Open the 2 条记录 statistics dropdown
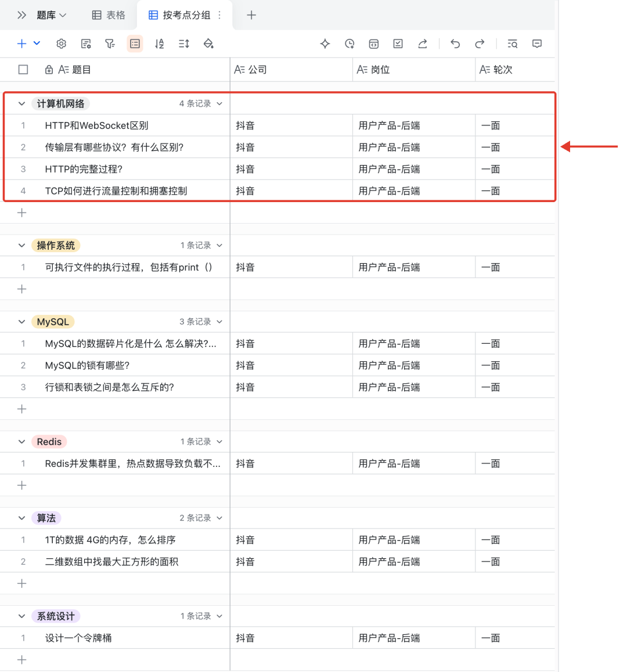 [x=200, y=518]
